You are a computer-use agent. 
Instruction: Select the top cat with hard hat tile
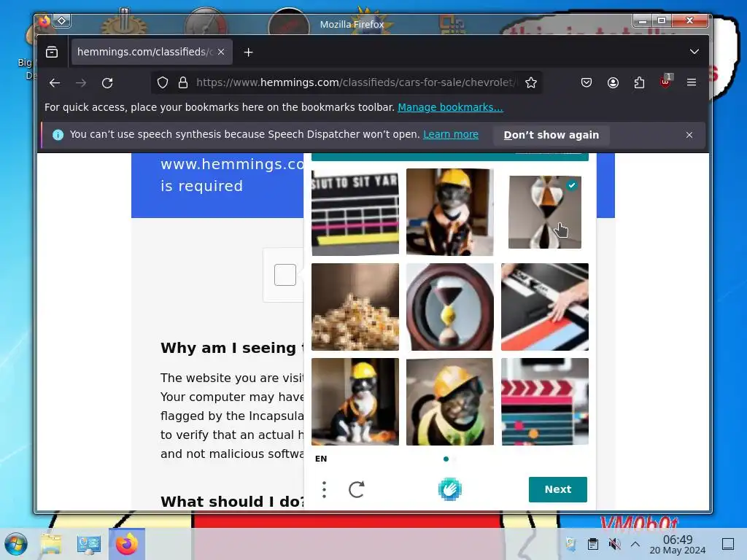(449, 212)
